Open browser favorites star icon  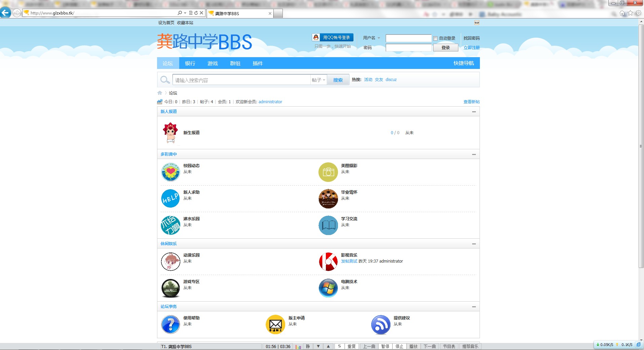pos(630,13)
